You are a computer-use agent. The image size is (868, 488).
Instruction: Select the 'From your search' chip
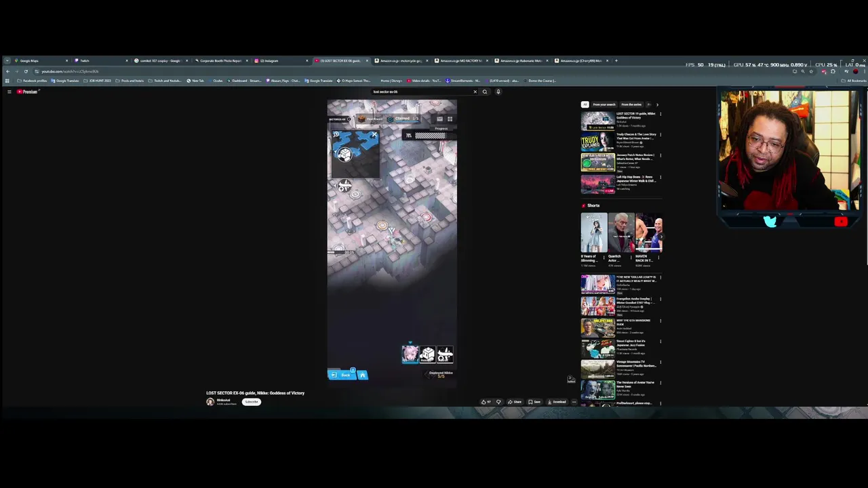[604, 104]
